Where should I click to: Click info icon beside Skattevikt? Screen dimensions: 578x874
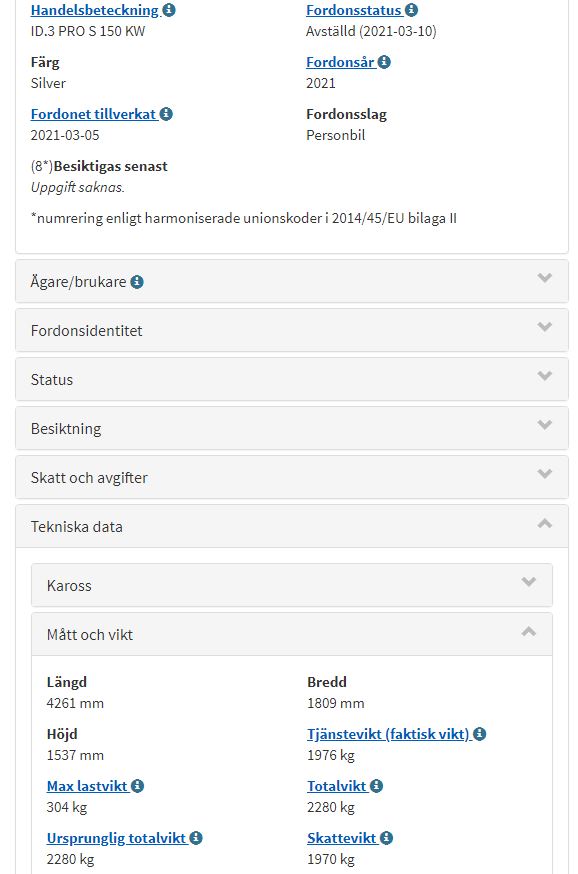tap(386, 838)
